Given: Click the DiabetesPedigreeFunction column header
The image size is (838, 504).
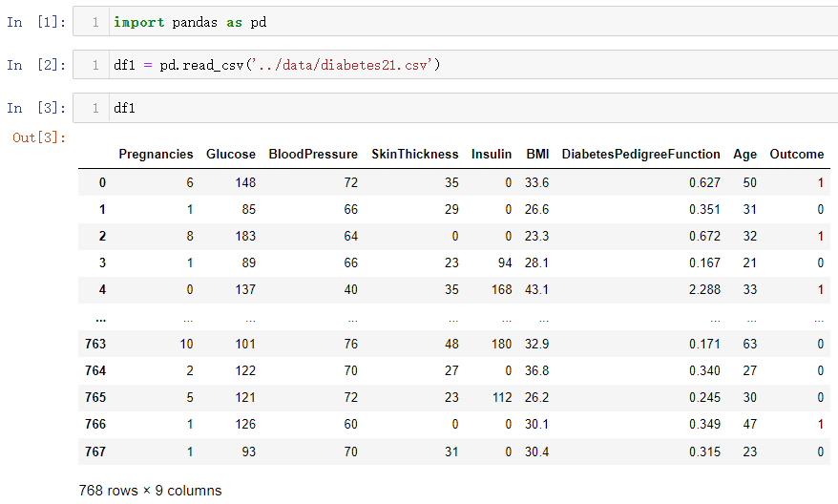Looking at the screenshot, I should coord(640,155).
